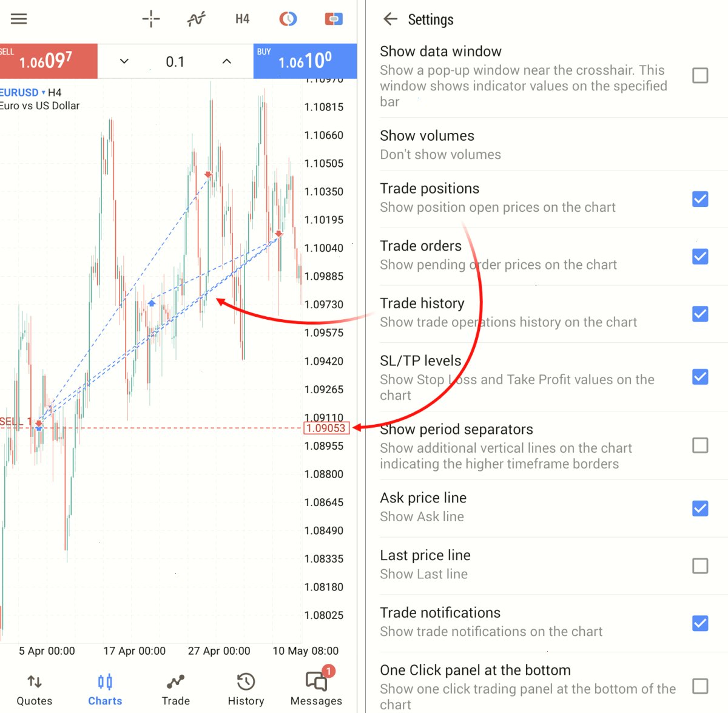Click the Settings title text
Image resolution: width=728 pixels, height=713 pixels.
click(x=431, y=20)
